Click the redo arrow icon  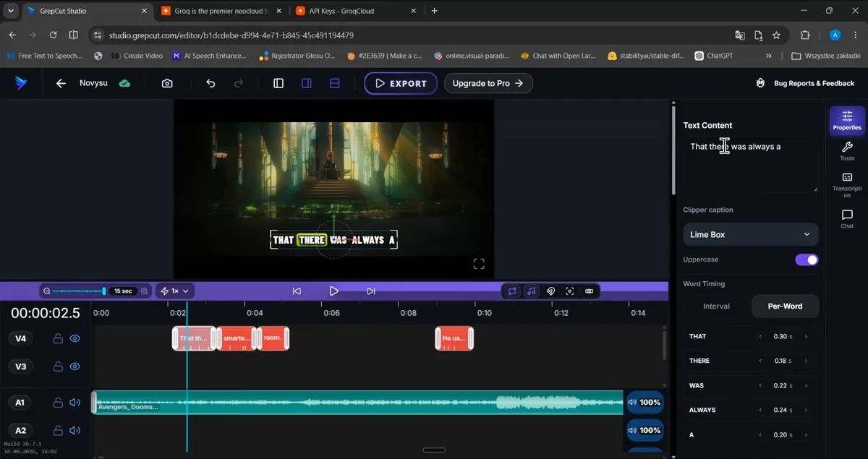pos(239,83)
